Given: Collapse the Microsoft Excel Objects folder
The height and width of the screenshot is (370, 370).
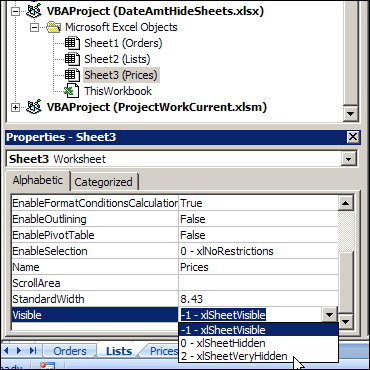Looking at the screenshot, I should pyautogui.click(x=34, y=27).
